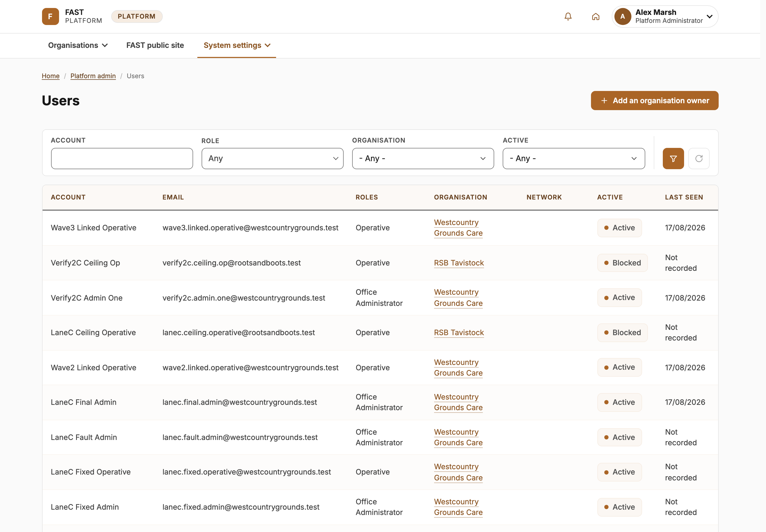Viewport: 766px width, 532px height.
Task: Click the Blocked badge for LaneC Ceiling Operative
Action: [x=622, y=333]
